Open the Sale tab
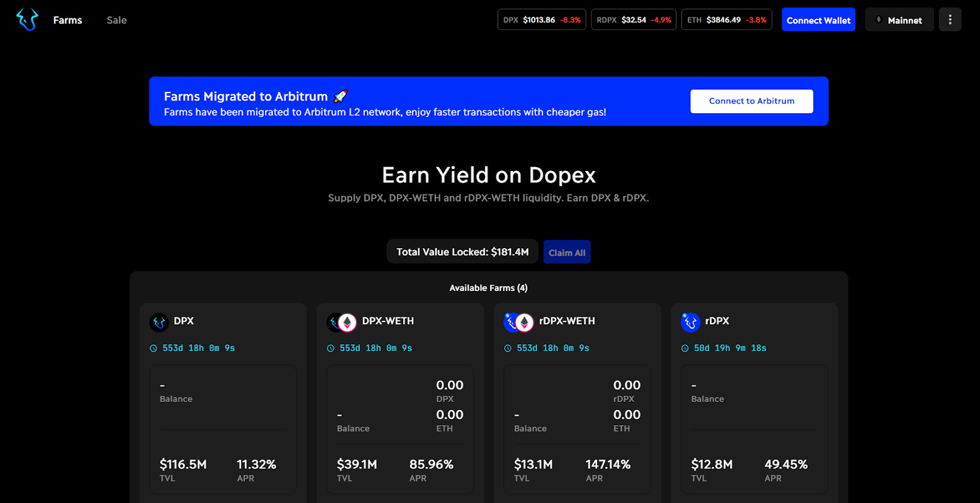 pos(116,20)
